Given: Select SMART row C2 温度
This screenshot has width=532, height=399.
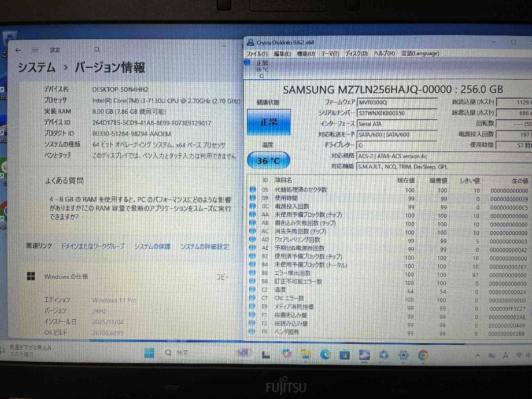Looking at the screenshot, I should tap(389, 290).
